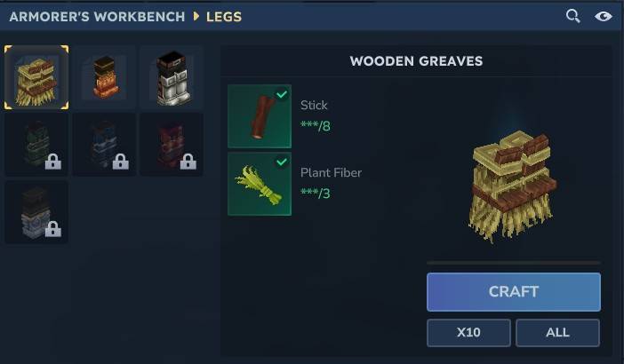624x364 pixels.
Task: Click the Plant Fiber ingredient slot
Action: pos(260,184)
